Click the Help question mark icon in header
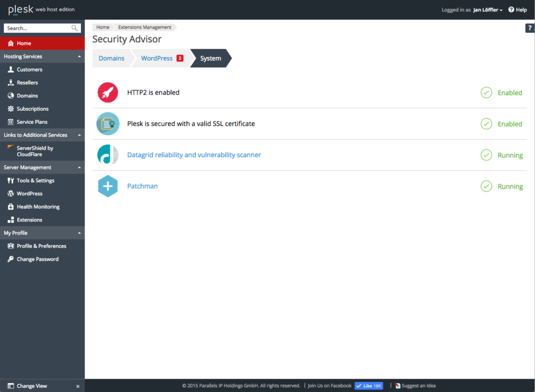This screenshot has height=392, width=535. 511,9
